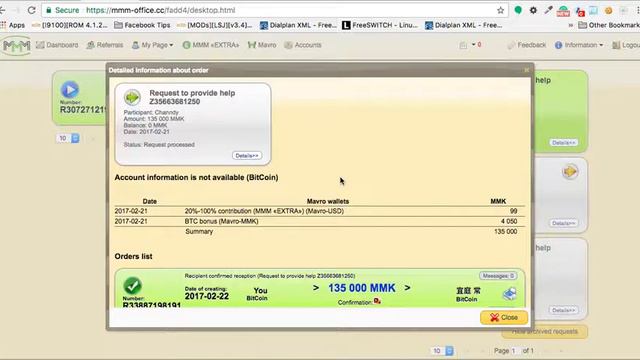640x360 pixels.
Task: Click the NEW badge extension icon
Action: click(563, 11)
